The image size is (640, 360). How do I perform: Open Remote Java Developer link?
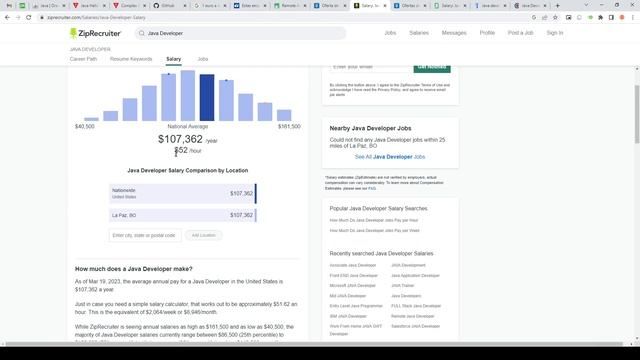click(413, 316)
